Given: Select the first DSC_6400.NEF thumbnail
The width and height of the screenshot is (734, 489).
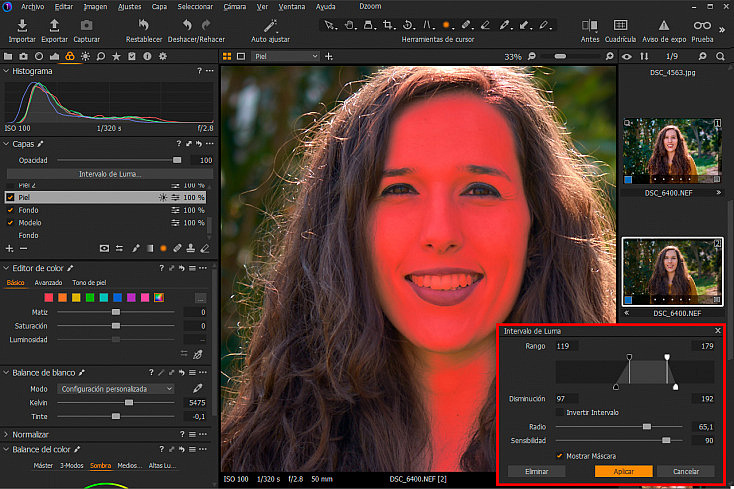Looking at the screenshot, I should coord(672,151).
